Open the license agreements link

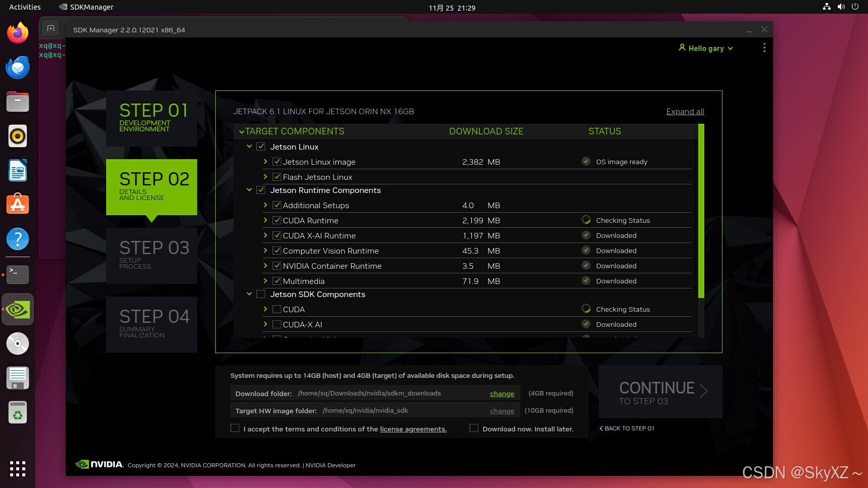pos(413,429)
